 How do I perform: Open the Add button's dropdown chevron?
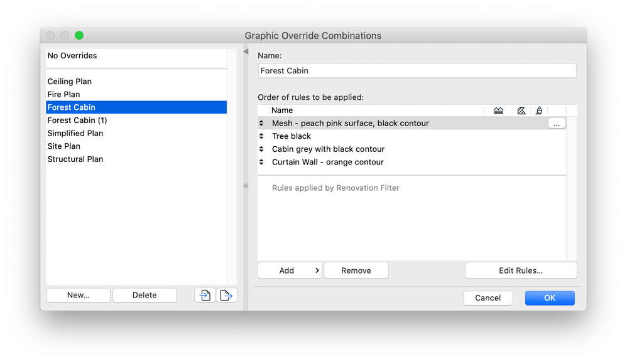tap(316, 270)
